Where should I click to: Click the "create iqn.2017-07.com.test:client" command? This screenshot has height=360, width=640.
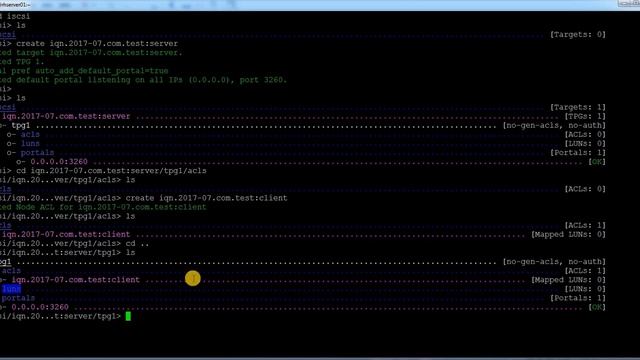pos(207,198)
